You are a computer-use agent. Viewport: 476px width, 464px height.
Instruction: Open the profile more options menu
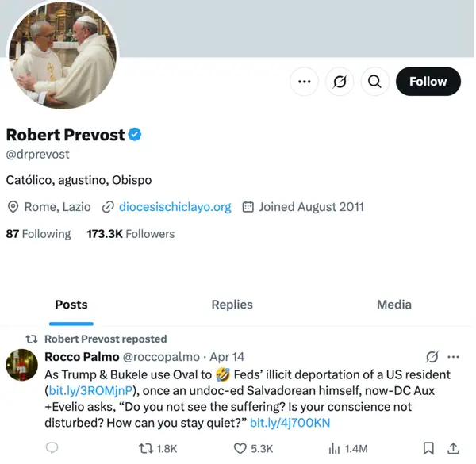click(x=304, y=82)
